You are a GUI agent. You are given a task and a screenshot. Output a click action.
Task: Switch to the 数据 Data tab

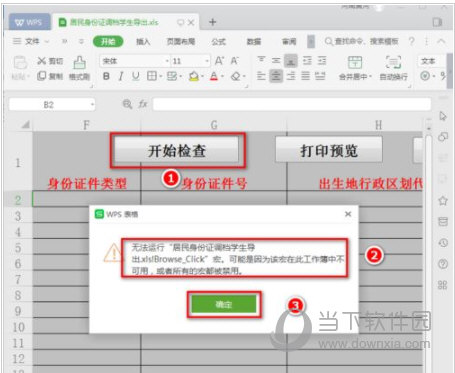click(254, 42)
